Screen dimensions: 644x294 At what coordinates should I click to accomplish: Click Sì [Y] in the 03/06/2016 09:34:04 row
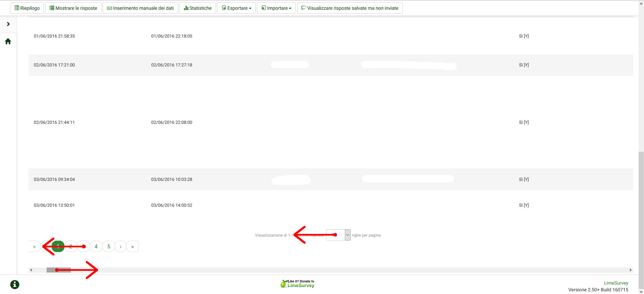tap(524, 180)
